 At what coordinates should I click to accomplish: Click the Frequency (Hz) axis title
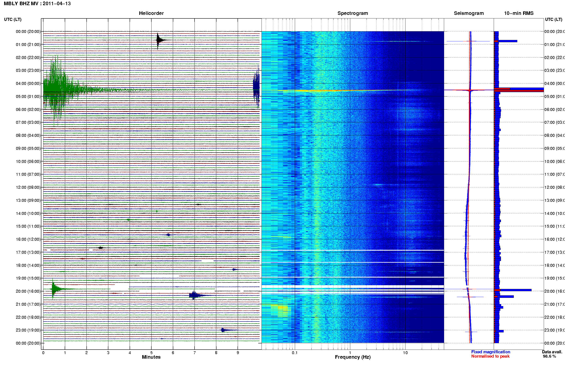353,357
